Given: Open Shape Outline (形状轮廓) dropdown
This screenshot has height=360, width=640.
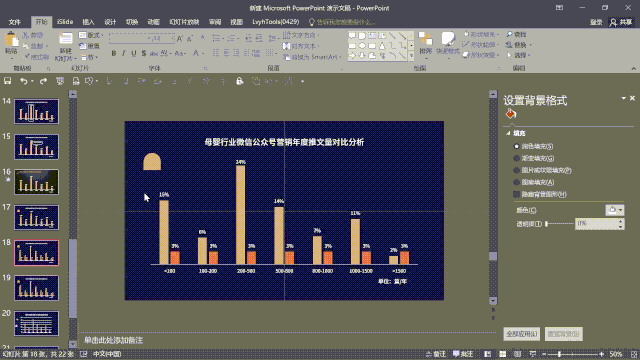Looking at the screenshot, I should click(481, 44).
